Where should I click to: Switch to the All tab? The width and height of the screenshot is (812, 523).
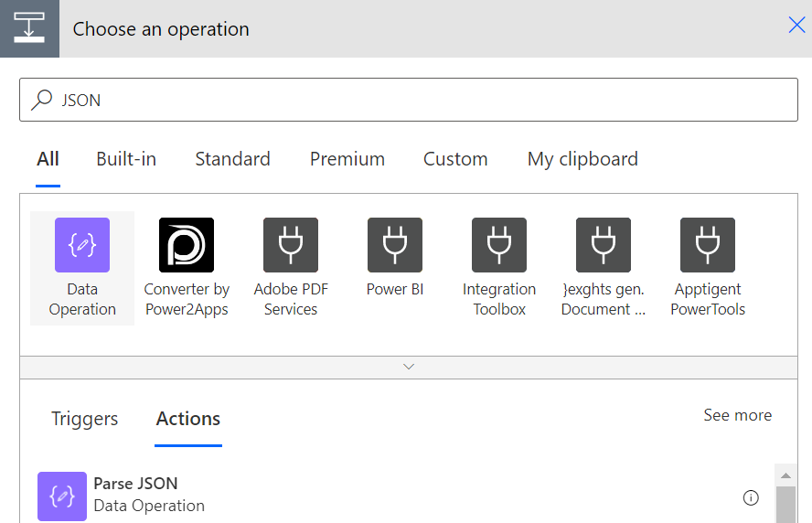click(x=48, y=159)
